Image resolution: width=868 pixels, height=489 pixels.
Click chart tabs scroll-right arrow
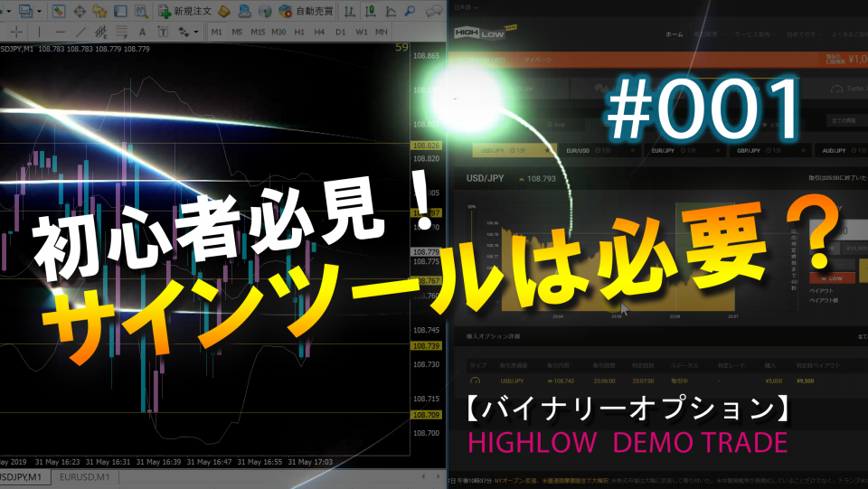438,476
